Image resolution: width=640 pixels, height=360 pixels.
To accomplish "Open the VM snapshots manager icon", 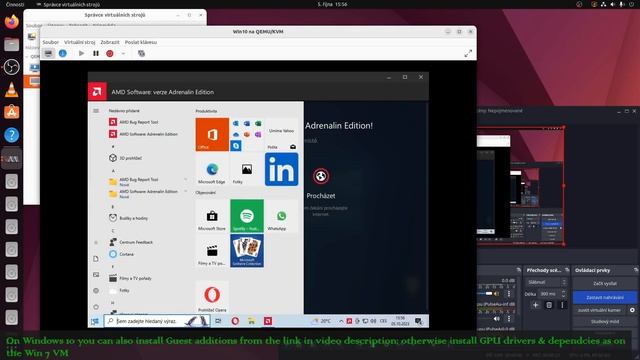I will 141,53.
